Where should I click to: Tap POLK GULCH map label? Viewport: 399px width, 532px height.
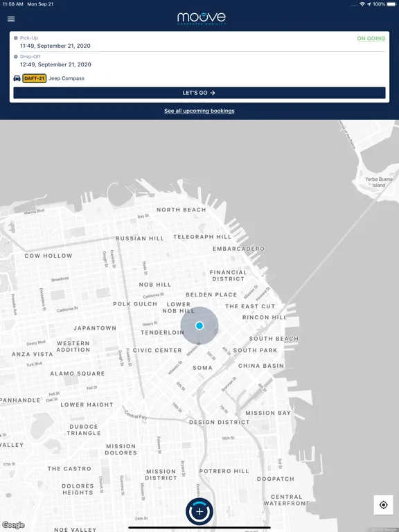(135, 304)
